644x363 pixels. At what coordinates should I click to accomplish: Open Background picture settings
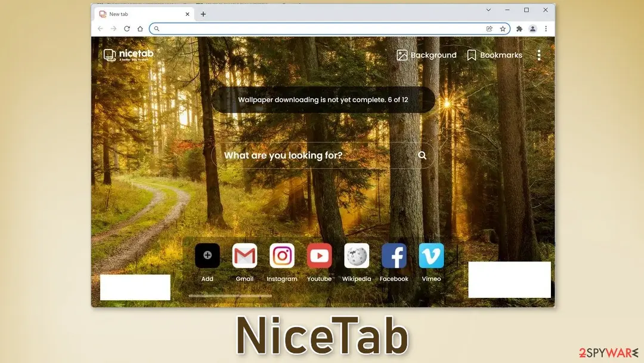[426, 55]
